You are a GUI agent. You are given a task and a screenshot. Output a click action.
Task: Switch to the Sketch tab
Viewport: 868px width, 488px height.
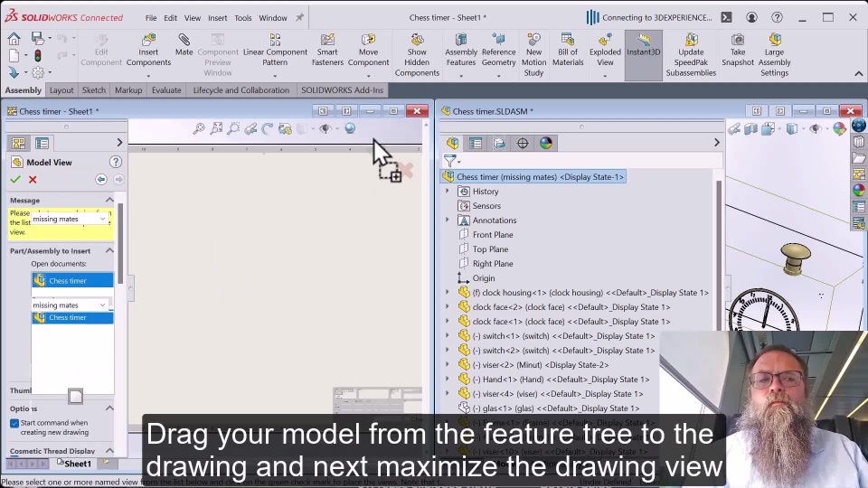coord(93,90)
